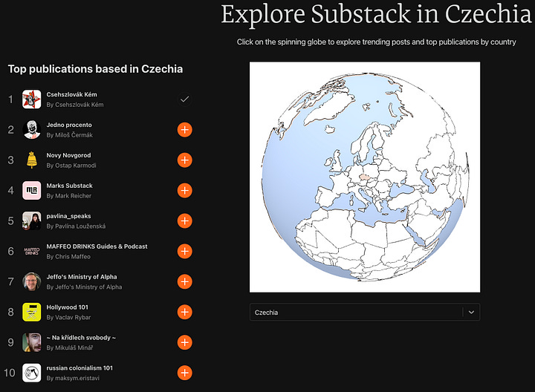Viewport: 535px width, 392px height.
Task: Open russian colonialism 101 logo
Action: (x=32, y=373)
